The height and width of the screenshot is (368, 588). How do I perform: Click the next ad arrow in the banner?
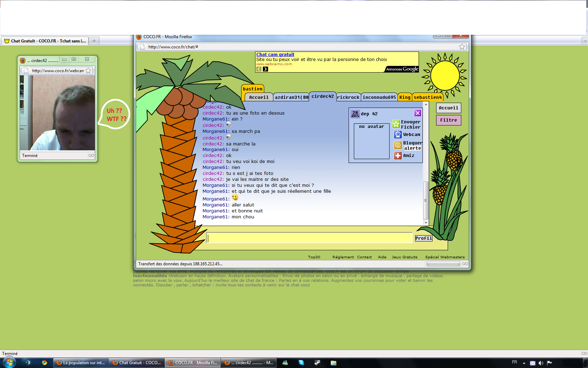pos(266,69)
